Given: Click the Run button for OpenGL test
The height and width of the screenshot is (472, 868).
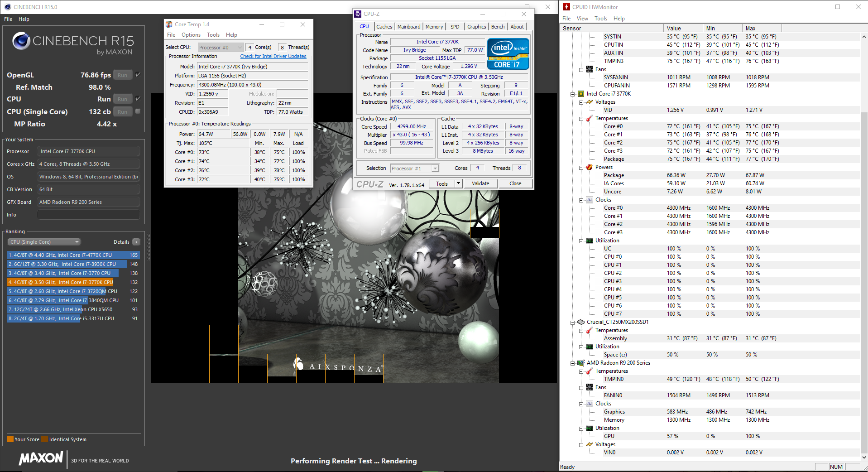Looking at the screenshot, I should 122,75.
